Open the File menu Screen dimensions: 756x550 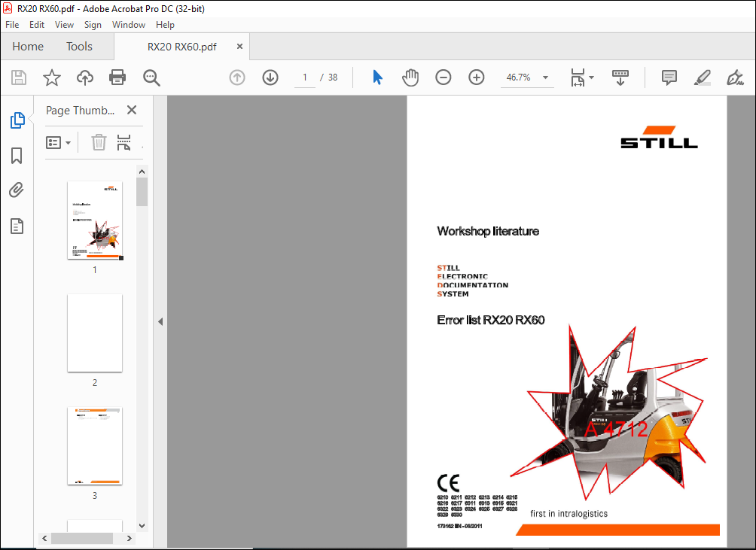click(12, 25)
